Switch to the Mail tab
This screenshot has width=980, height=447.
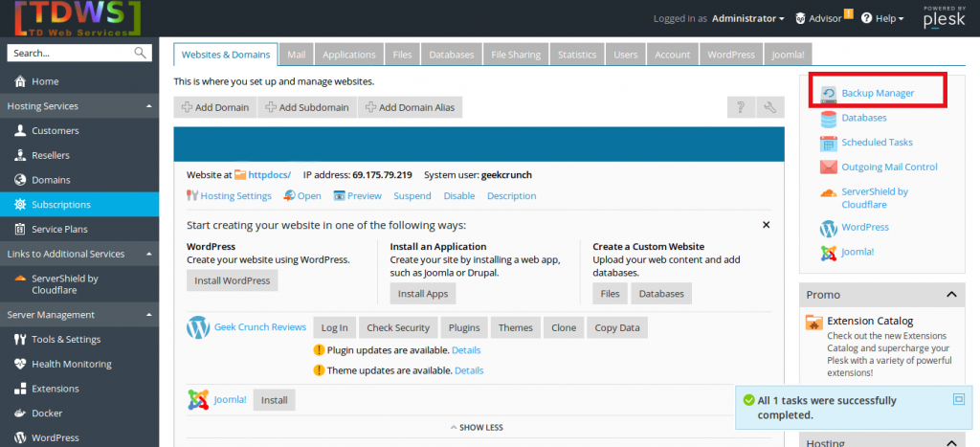[297, 55]
